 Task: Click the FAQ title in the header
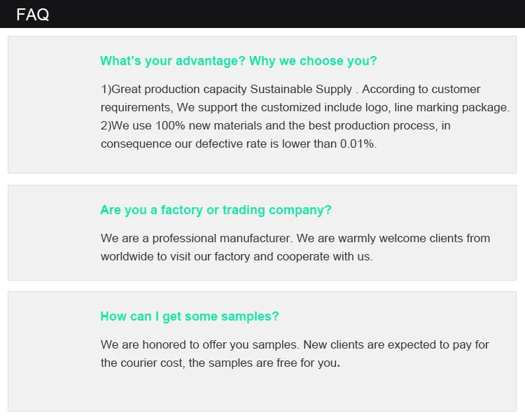pos(33,15)
